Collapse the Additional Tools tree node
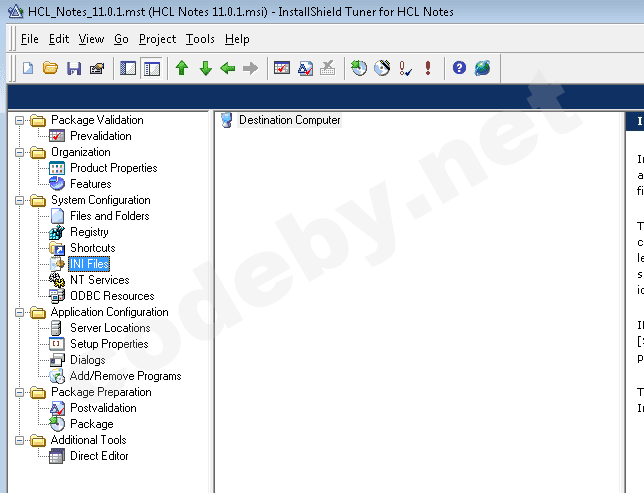 click(19, 440)
